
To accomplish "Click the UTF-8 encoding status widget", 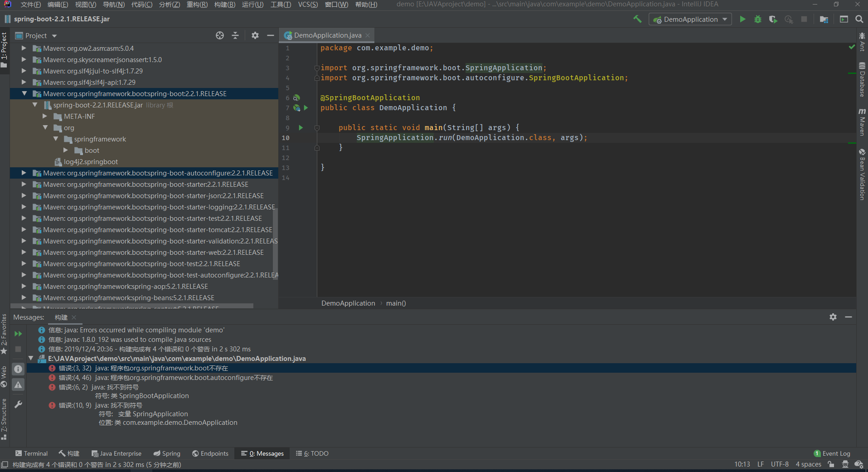I will pyautogui.click(x=780, y=464).
